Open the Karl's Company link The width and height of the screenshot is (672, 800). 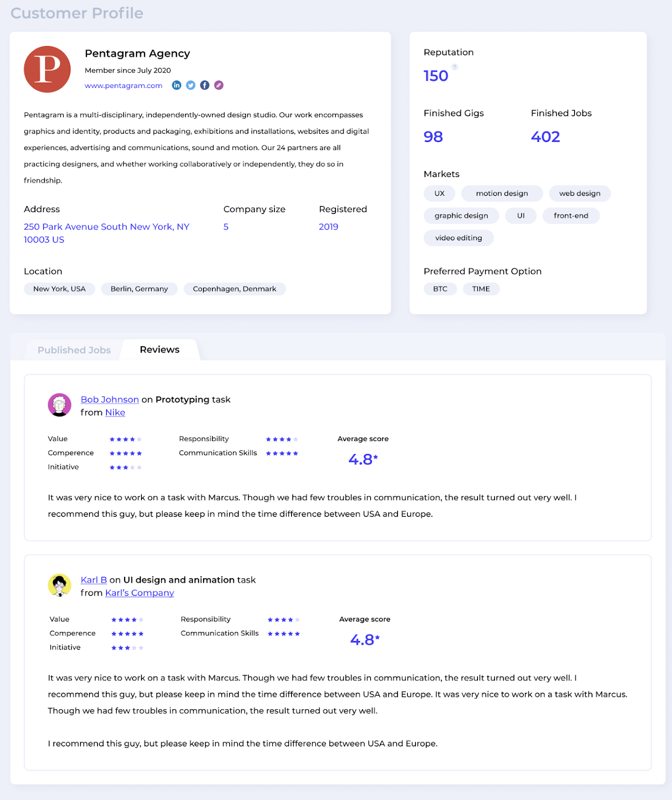[x=139, y=593]
